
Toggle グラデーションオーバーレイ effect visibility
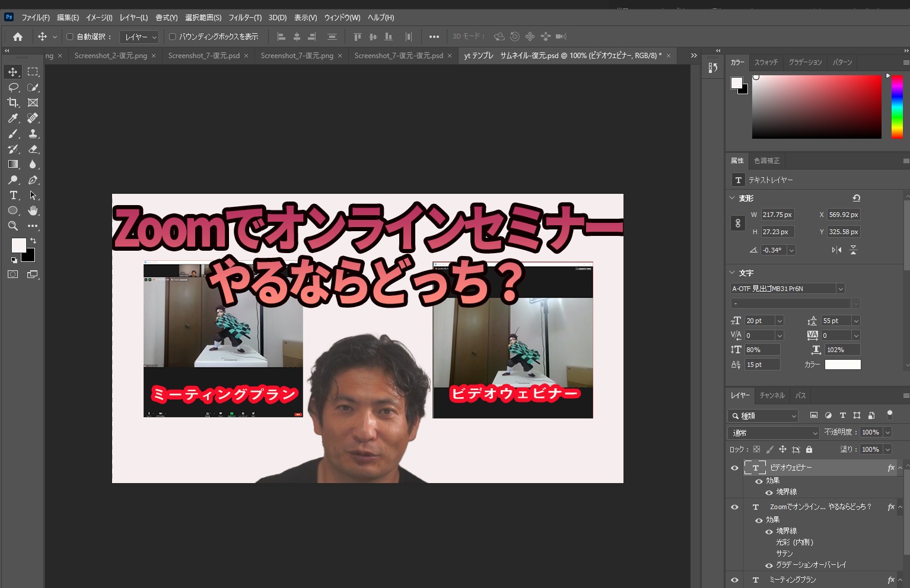click(x=769, y=565)
